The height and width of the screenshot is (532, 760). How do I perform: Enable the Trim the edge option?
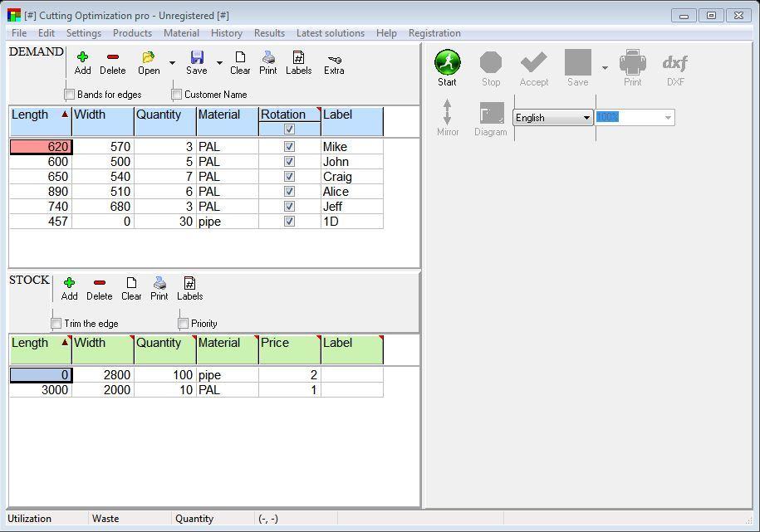point(56,324)
